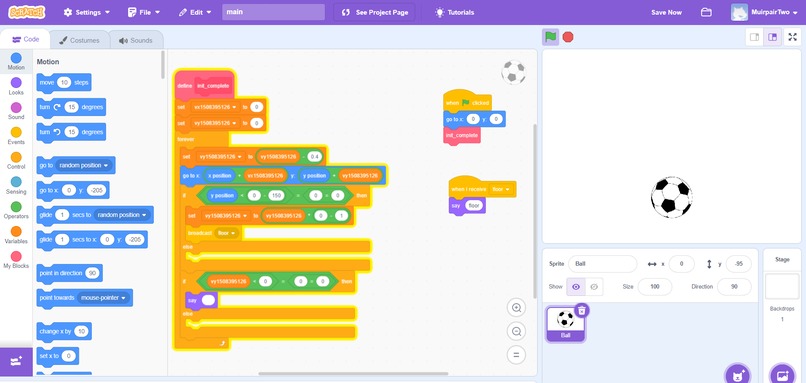806x383 pixels.
Task: Select the Events block category
Action: coord(16,136)
